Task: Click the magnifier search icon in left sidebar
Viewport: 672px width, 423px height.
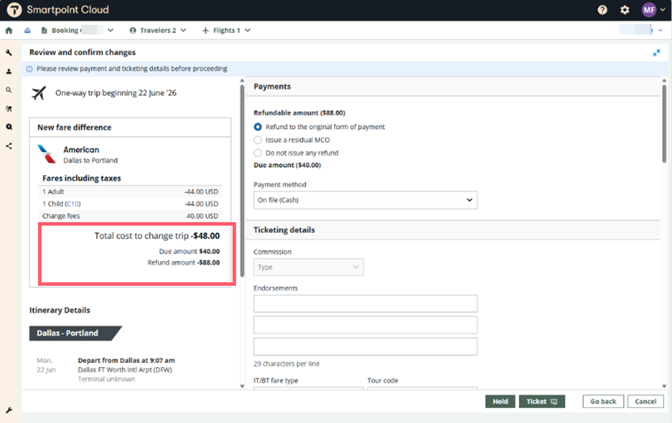Action: click(9, 90)
